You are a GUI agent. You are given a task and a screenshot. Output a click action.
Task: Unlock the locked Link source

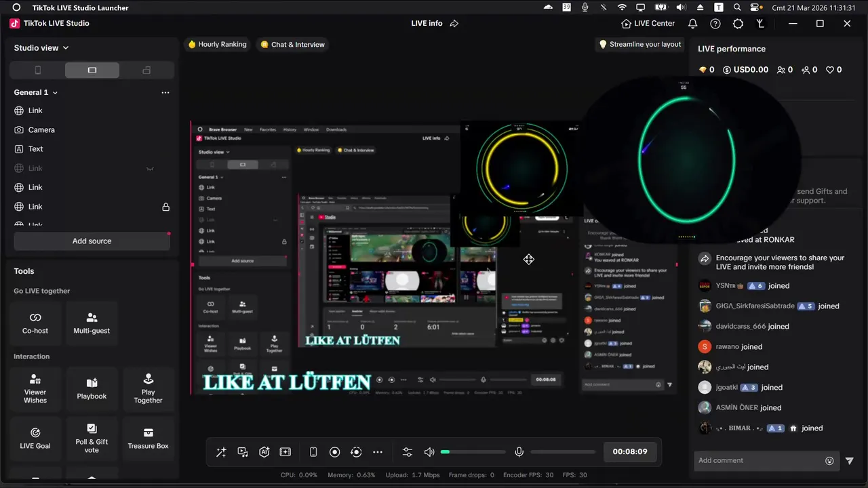pos(165,207)
